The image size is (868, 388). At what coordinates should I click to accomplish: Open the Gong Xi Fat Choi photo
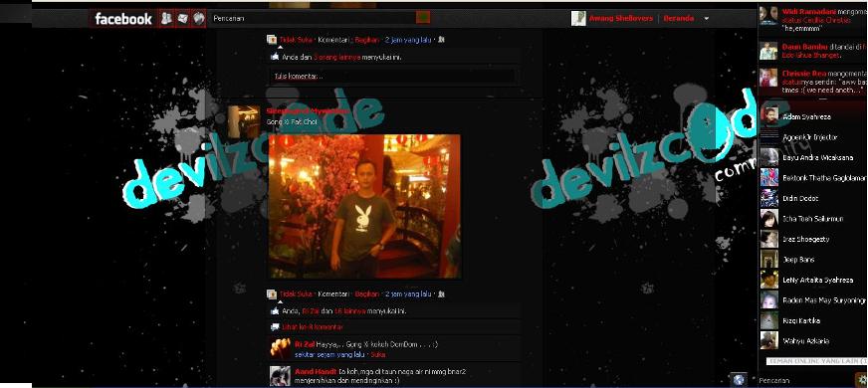[x=364, y=206]
